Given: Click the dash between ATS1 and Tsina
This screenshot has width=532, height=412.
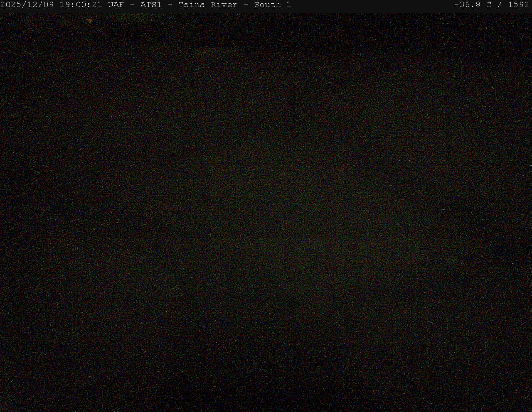Looking at the screenshot, I should coord(170,5).
